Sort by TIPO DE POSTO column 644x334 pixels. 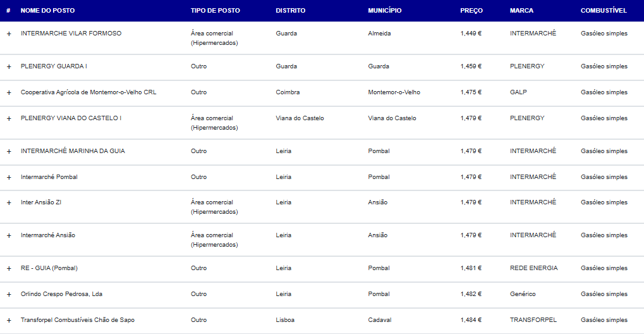coord(215,11)
